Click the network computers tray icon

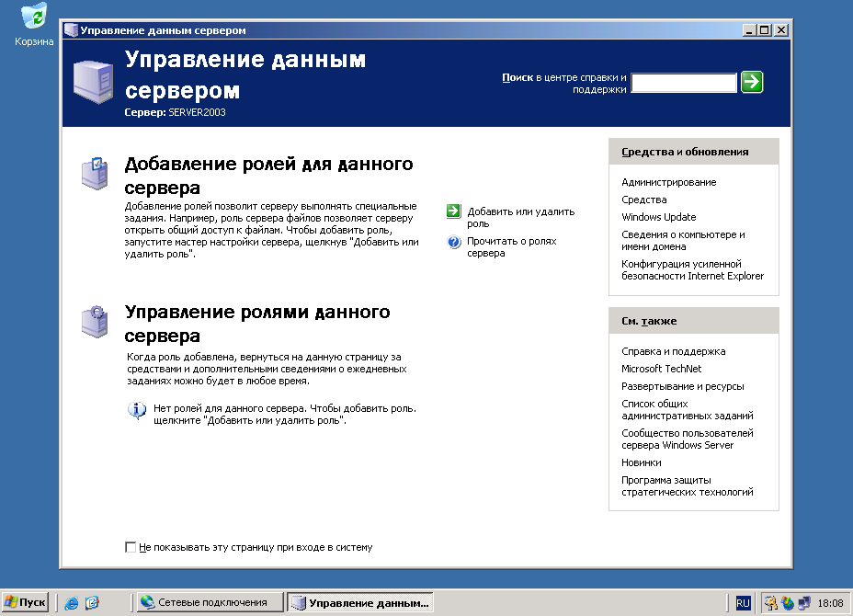pyautogui.click(x=804, y=603)
